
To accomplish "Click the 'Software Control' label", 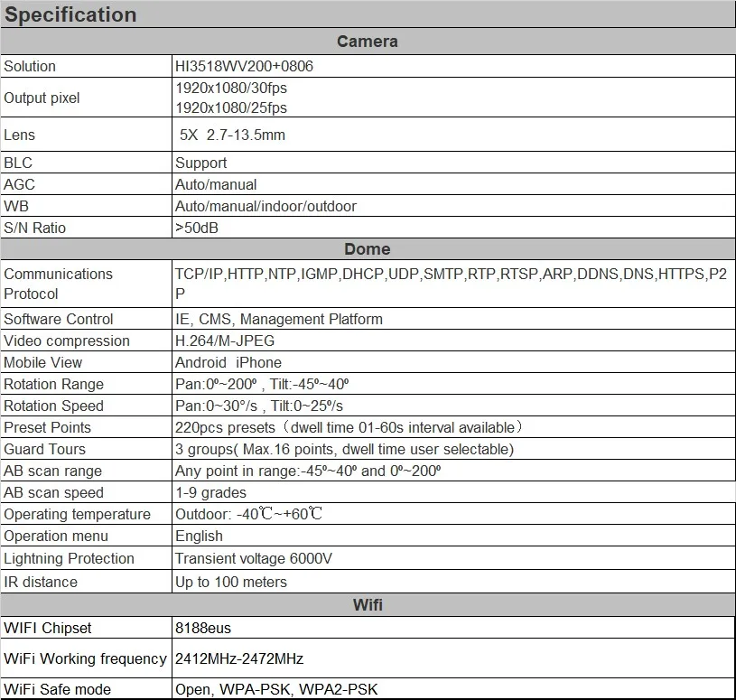I will pos(59,319).
